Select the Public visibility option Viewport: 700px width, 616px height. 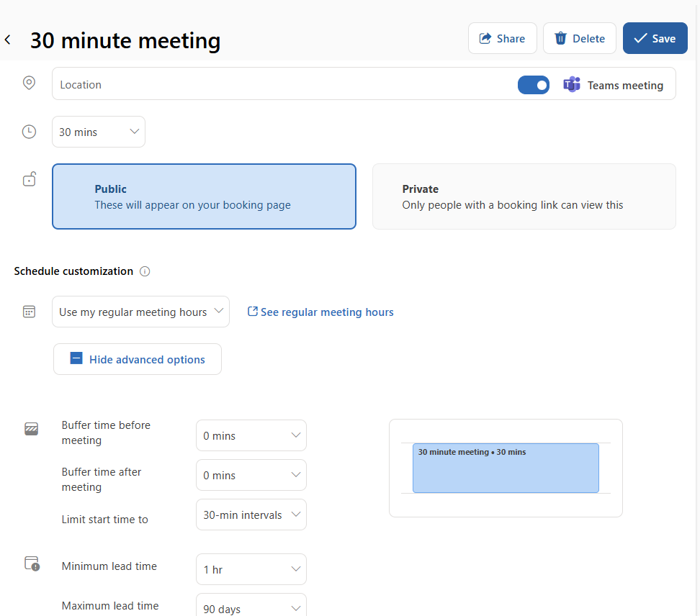204,196
